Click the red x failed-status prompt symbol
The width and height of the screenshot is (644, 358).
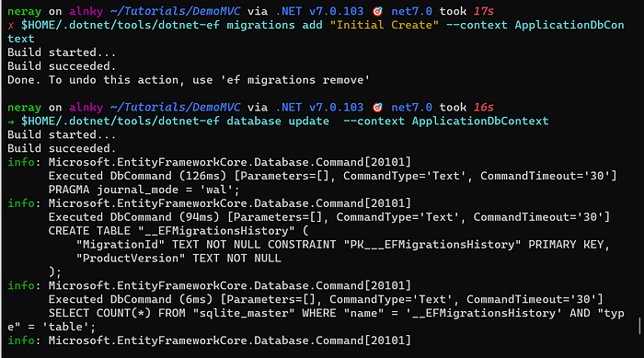[11, 26]
